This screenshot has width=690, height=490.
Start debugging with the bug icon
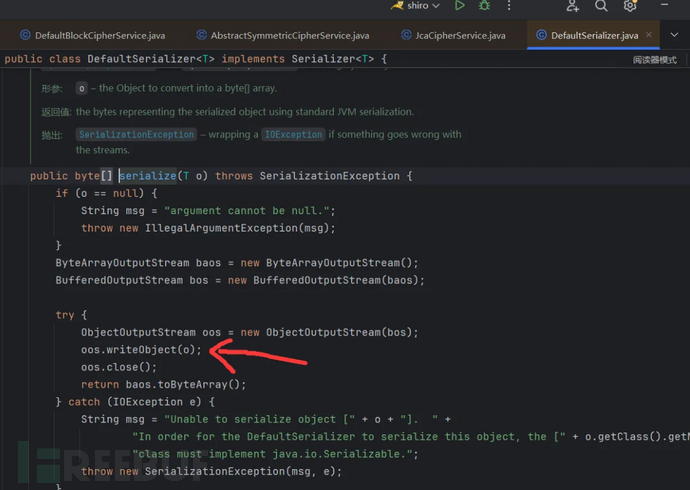(x=484, y=6)
